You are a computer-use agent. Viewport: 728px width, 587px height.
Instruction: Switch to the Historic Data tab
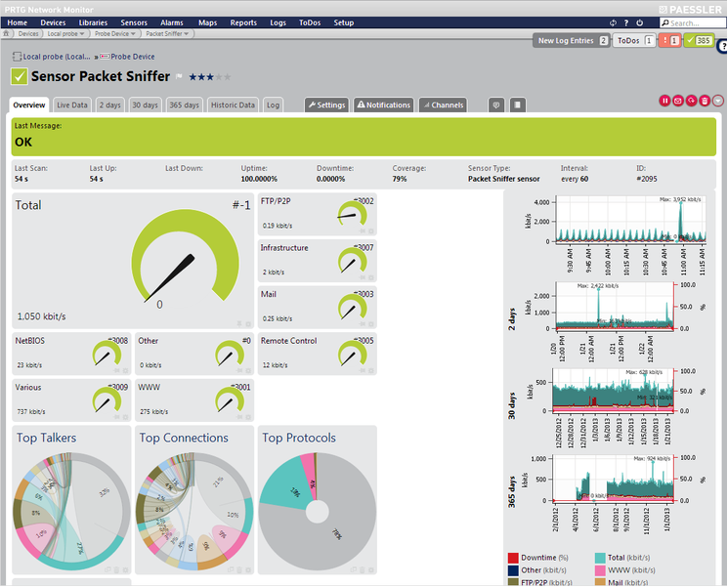click(x=233, y=105)
